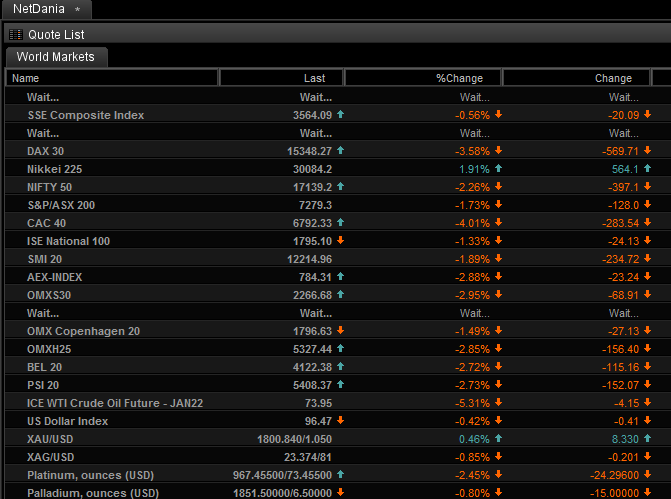Click the BEL 20 instrument name
Screen dimensions: 671x499
(x=45, y=367)
